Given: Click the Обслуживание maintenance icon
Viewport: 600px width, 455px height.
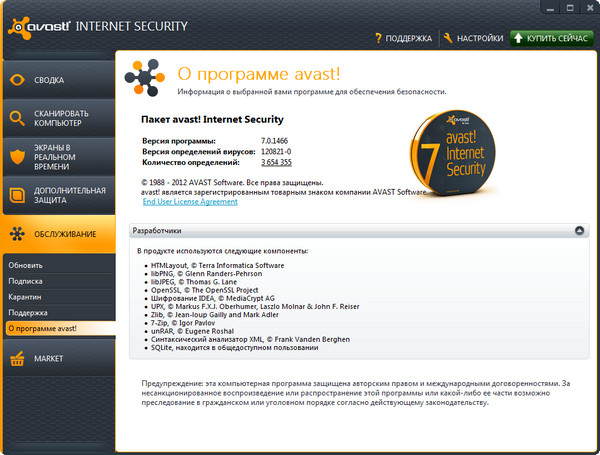Looking at the screenshot, I should [x=17, y=235].
